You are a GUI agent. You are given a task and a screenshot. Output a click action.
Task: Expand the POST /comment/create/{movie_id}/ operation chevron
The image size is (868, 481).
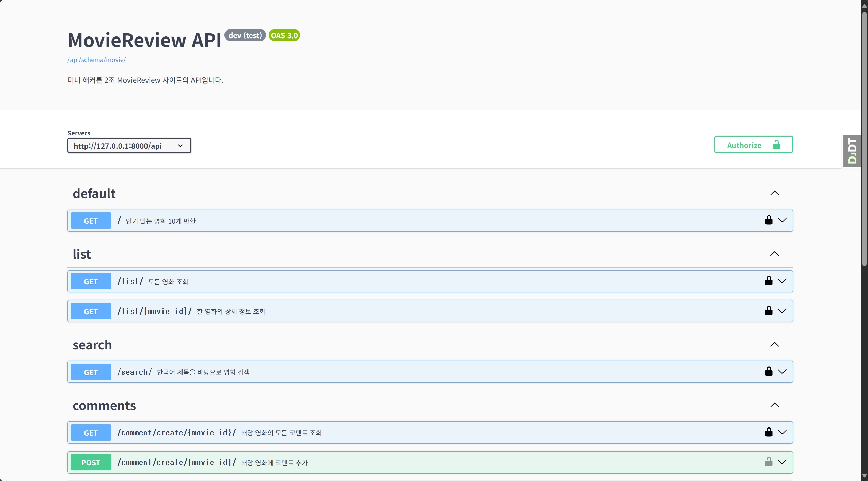[x=782, y=462]
